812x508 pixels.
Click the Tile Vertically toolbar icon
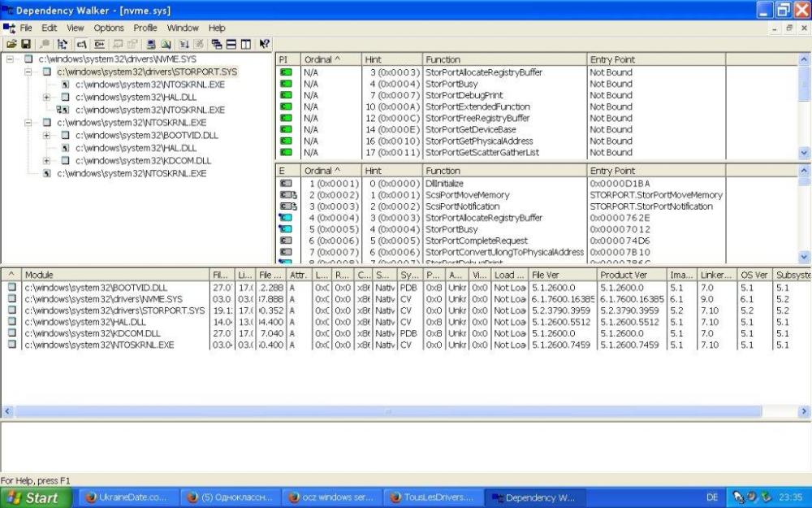click(x=245, y=44)
